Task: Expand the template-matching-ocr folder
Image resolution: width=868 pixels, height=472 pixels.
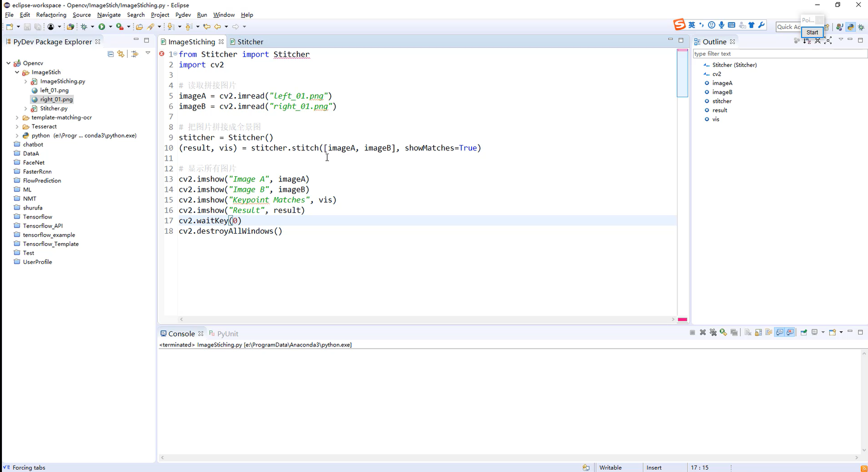Action: point(17,118)
